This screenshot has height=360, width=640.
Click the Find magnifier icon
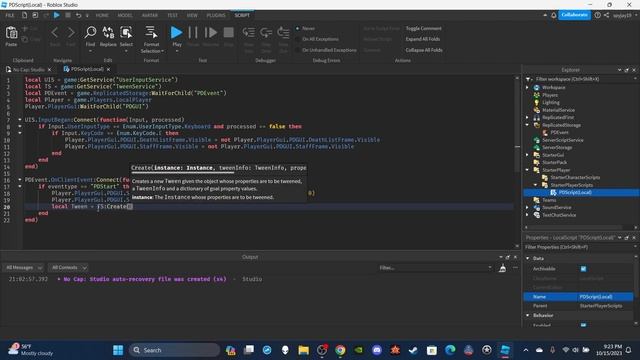[x=90, y=32]
